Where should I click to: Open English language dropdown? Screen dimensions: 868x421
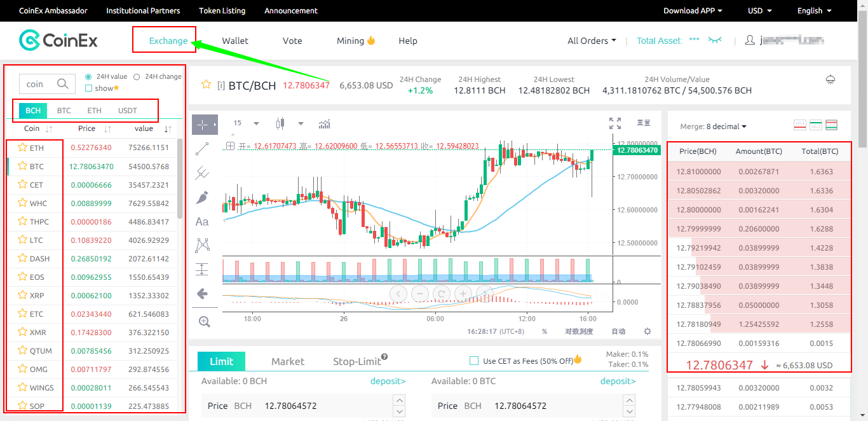[x=814, y=11]
